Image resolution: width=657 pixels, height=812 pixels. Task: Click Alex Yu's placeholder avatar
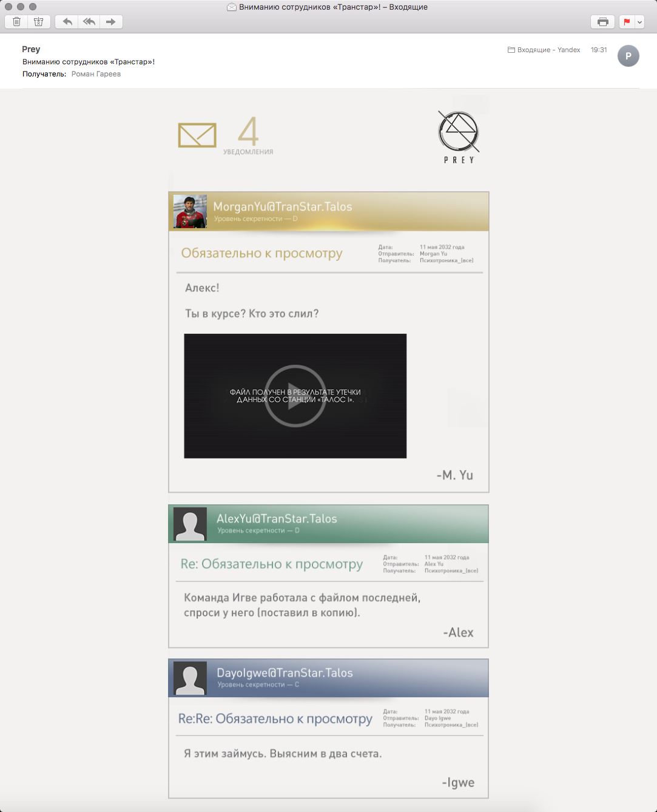pos(190,524)
